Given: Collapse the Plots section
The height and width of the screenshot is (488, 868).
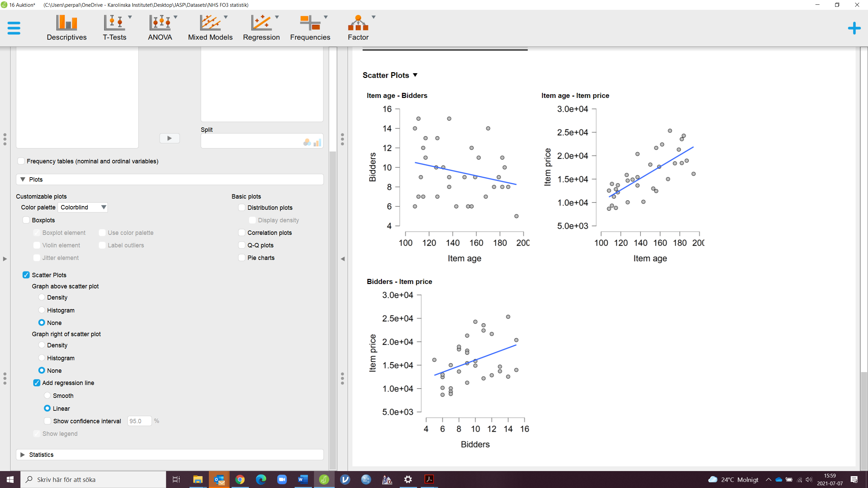Looking at the screenshot, I should (22, 179).
